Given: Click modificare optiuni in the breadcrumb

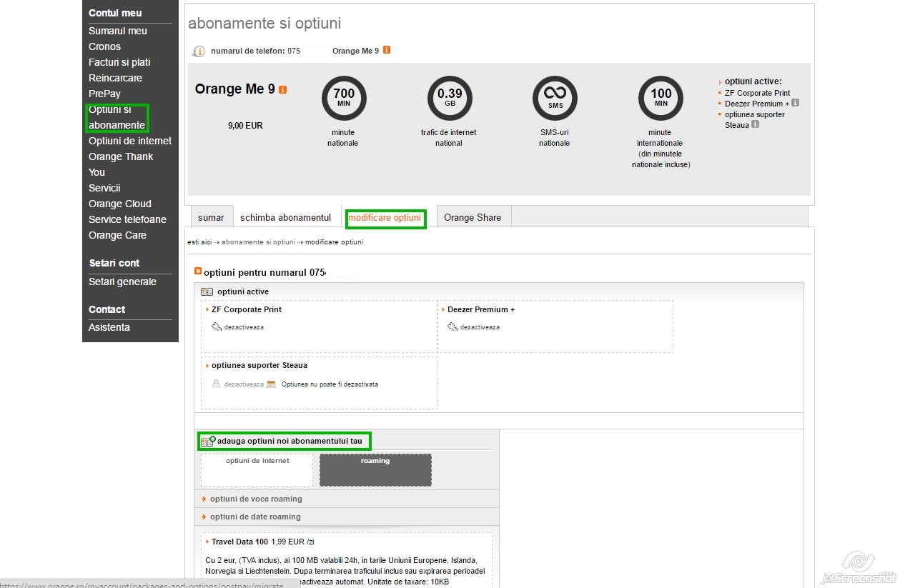Looking at the screenshot, I should pyautogui.click(x=334, y=242).
